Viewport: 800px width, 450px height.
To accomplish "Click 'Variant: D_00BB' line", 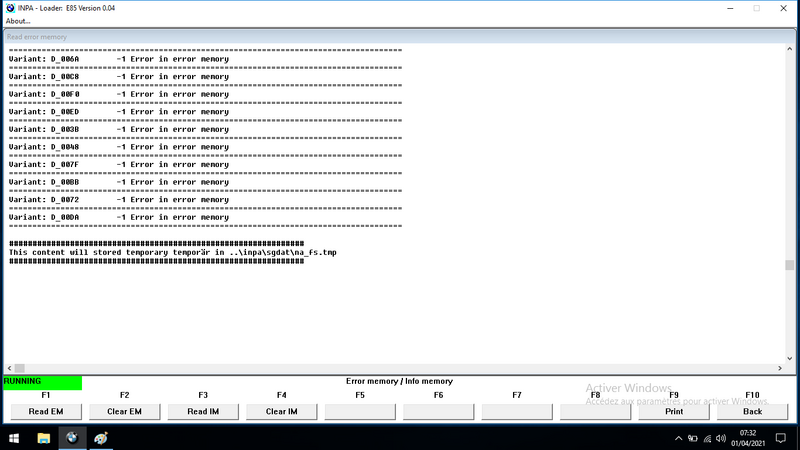I will [x=118, y=182].
